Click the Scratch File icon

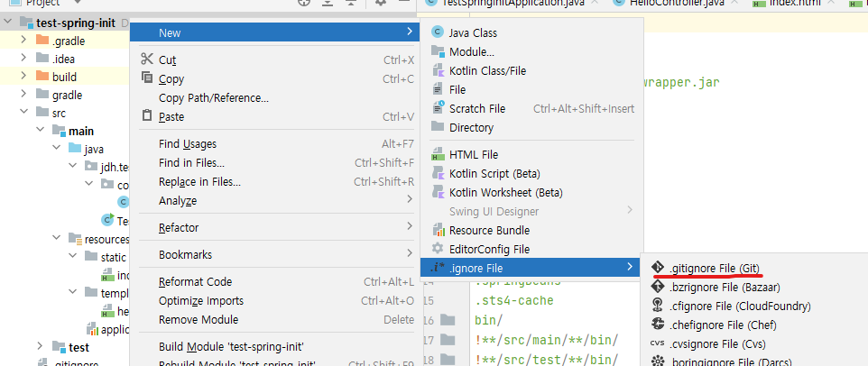pos(438,108)
